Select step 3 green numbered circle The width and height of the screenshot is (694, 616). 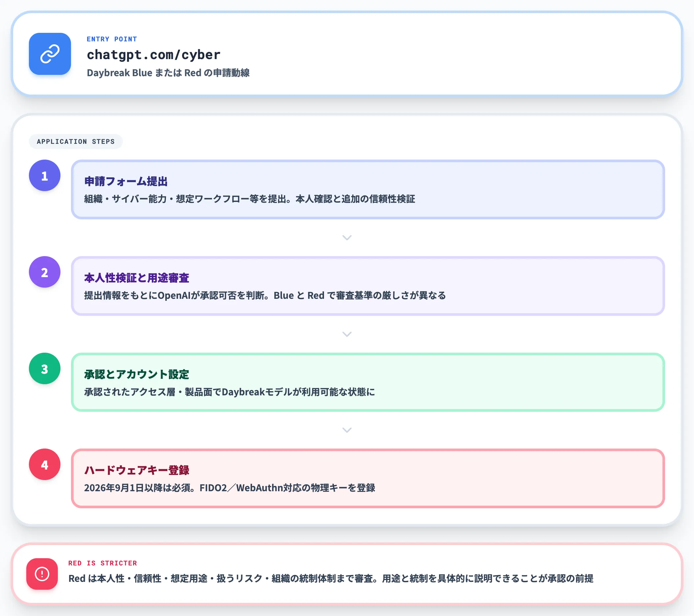44,368
